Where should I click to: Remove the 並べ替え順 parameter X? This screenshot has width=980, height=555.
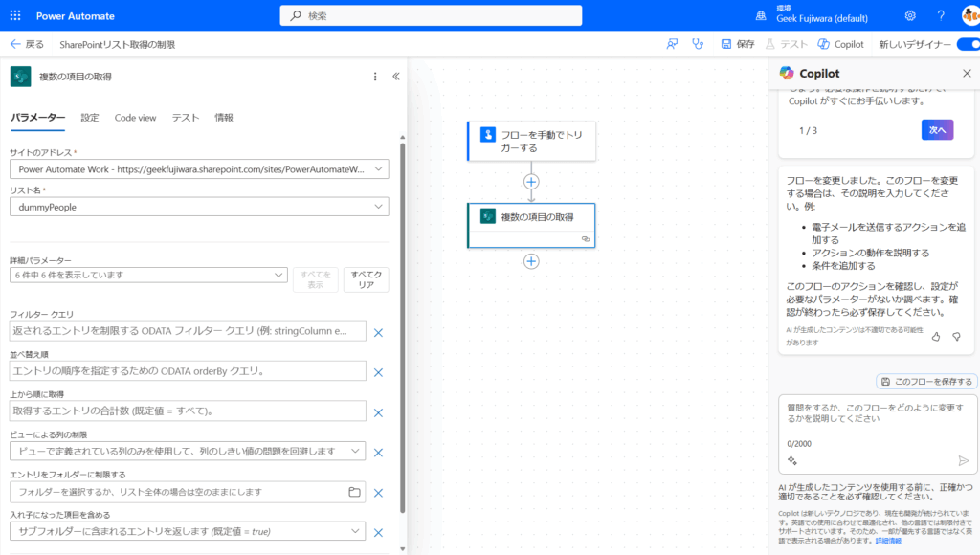pyautogui.click(x=378, y=372)
